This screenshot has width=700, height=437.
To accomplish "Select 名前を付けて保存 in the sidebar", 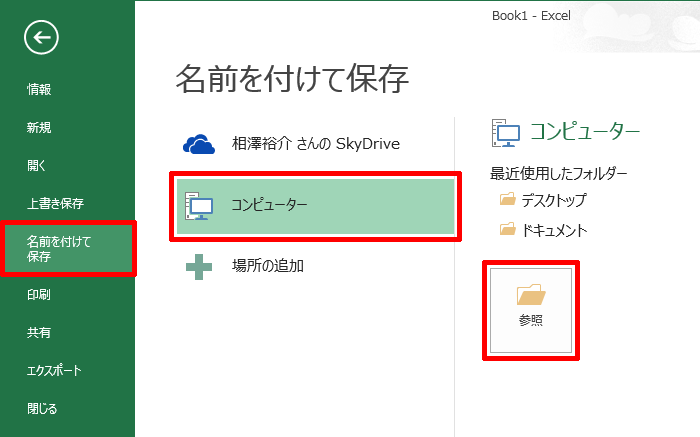I will pos(68,249).
